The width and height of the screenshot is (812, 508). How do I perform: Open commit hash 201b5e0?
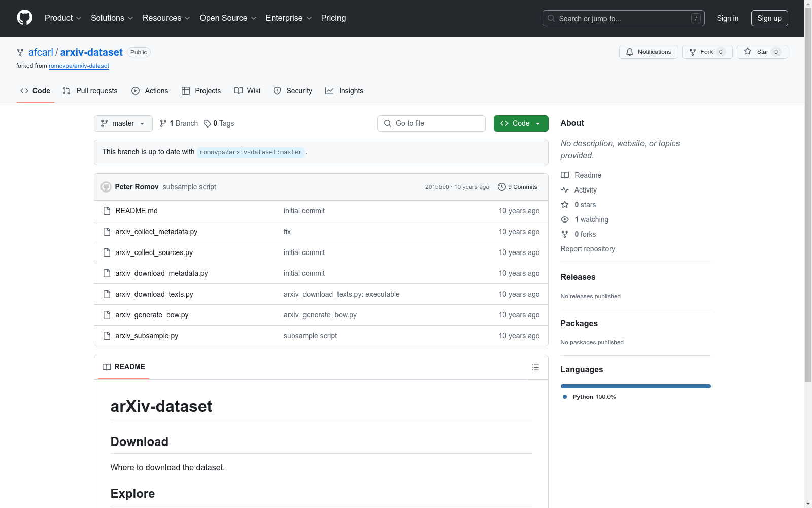(437, 187)
